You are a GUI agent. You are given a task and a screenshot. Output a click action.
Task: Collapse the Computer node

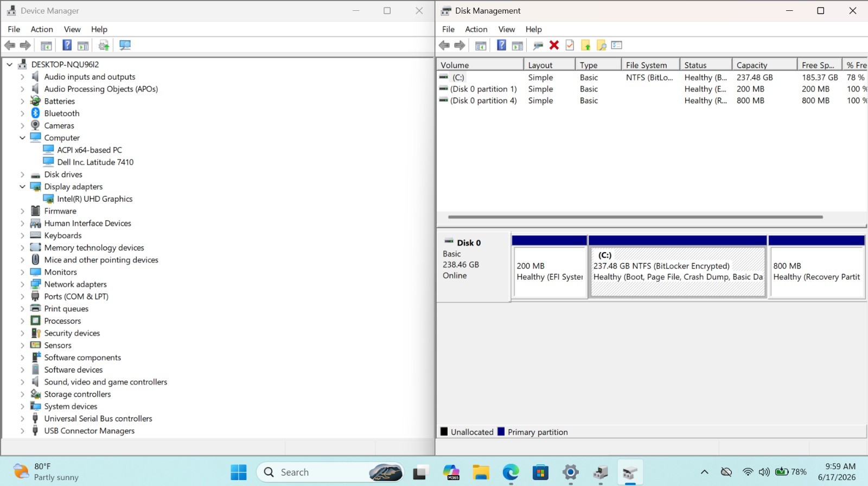[22, 138]
